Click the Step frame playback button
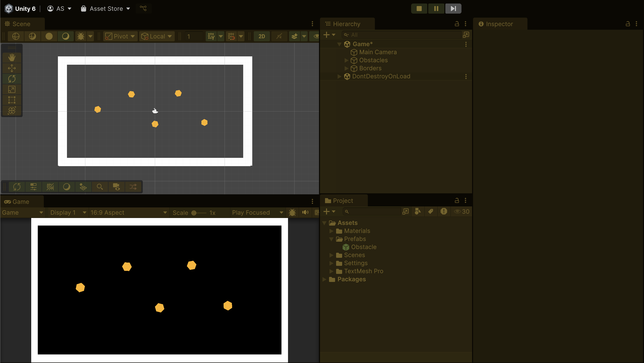Viewport: 644px width, 363px height. click(x=453, y=9)
